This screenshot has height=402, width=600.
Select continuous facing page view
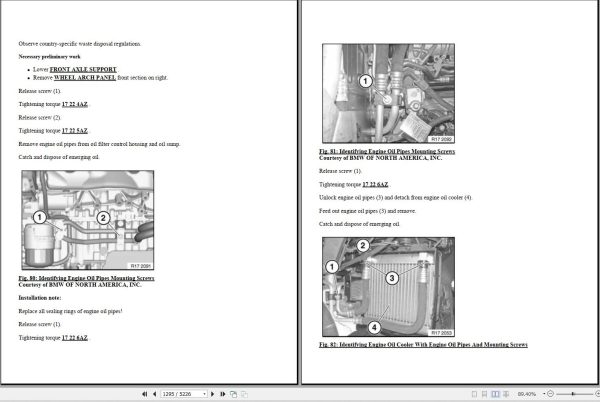(506, 394)
